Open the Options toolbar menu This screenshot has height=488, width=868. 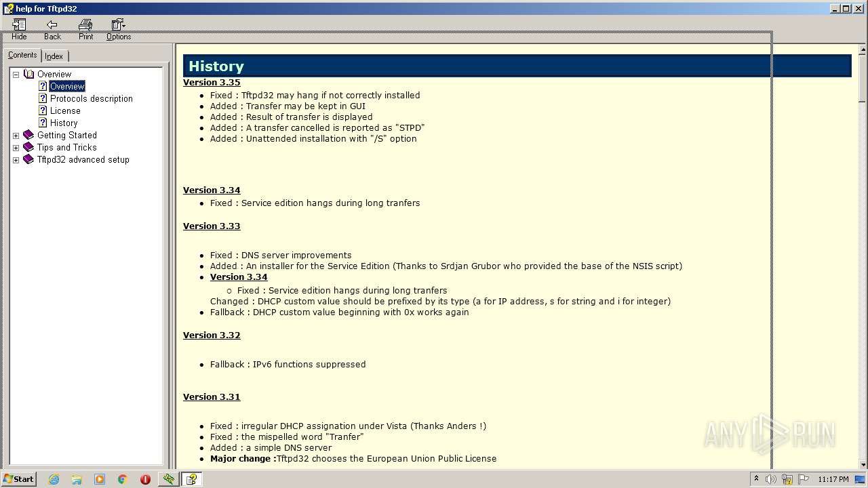pyautogui.click(x=119, y=29)
